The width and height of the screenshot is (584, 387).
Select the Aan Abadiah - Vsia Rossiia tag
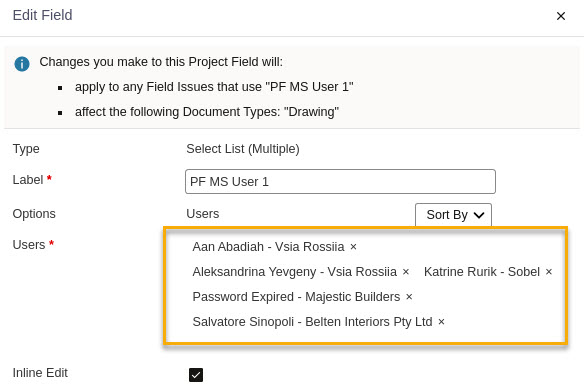click(x=268, y=247)
